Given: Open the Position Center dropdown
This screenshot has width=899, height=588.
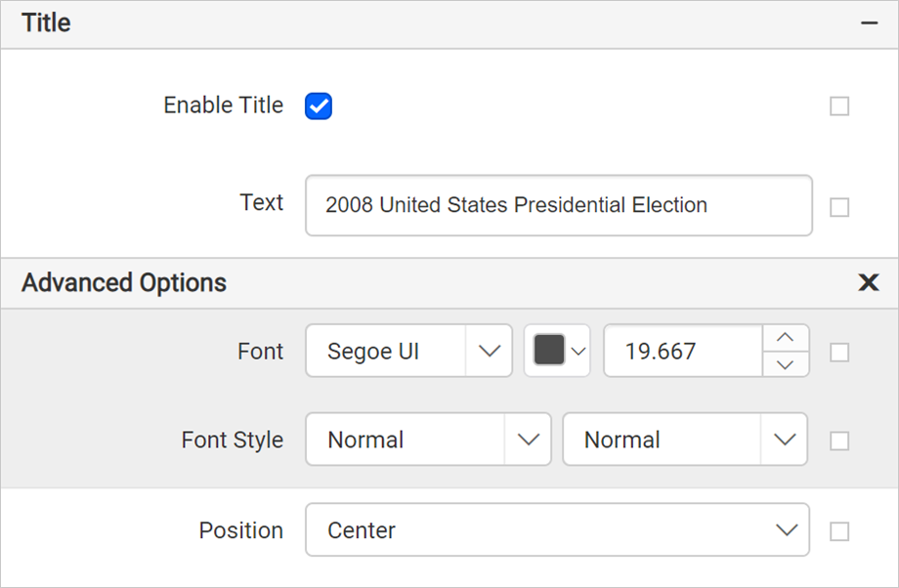Looking at the screenshot, I should [x=557, y=529].
